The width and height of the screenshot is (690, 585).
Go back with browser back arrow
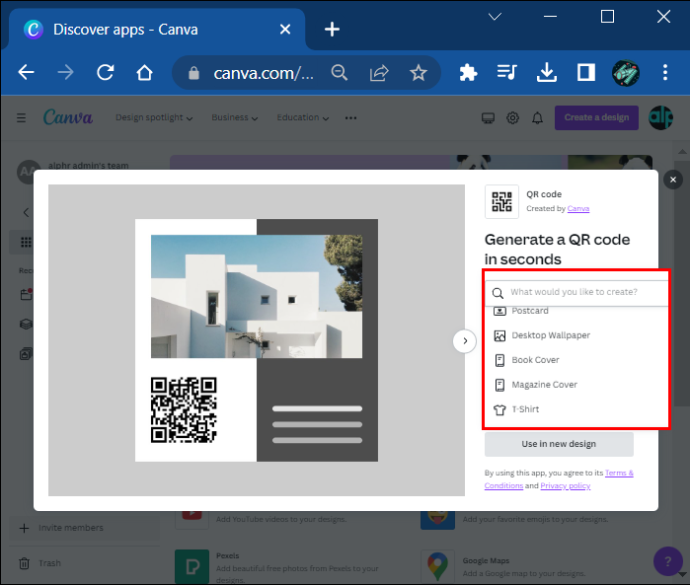point(26,72)
